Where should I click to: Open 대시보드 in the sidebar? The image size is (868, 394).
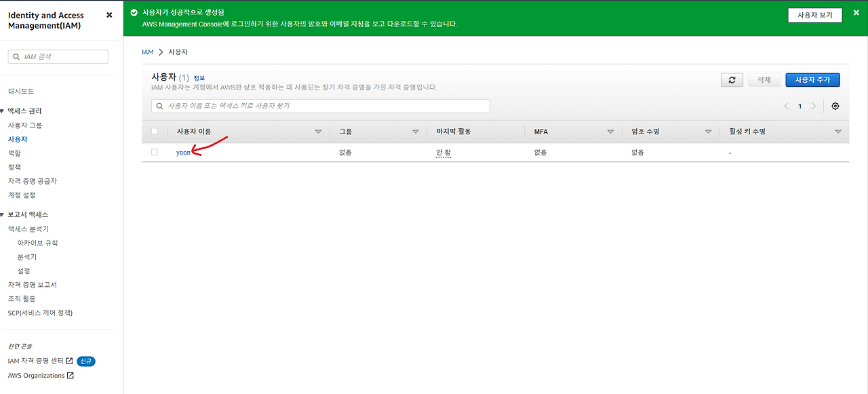click(x=21, y=91)
